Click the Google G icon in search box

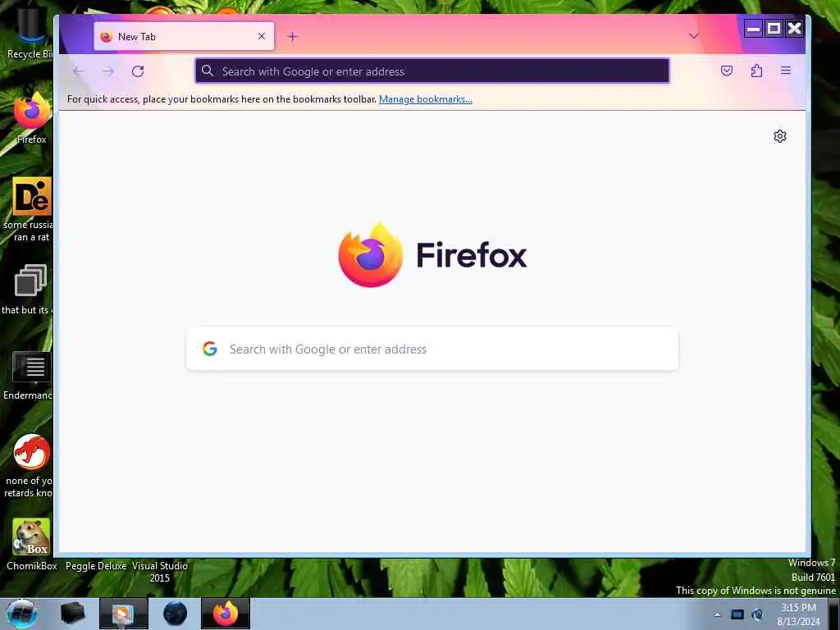(210, 349)
